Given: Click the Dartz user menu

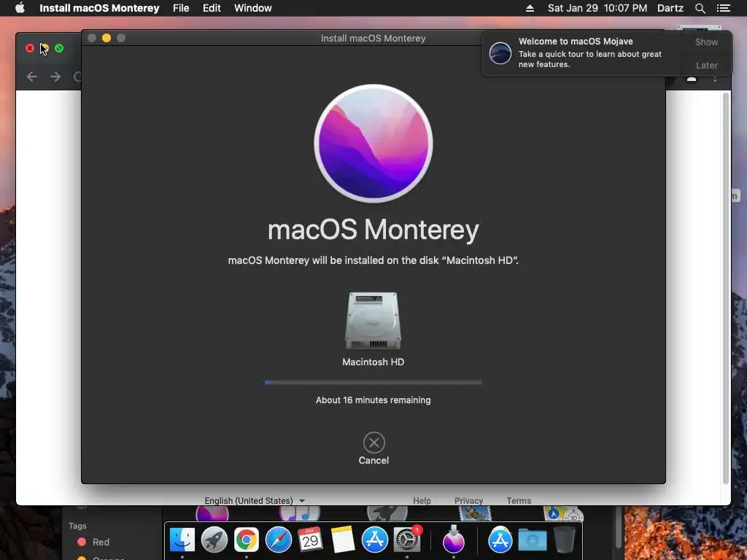Looking at the screenshot, I should click(x=670, y=8).
